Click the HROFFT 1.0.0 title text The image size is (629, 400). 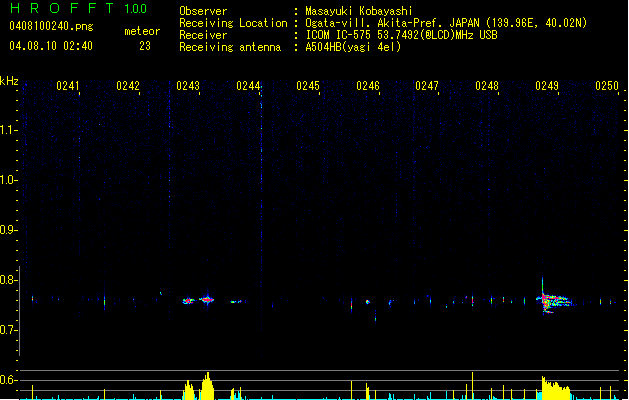click(78, 8)
